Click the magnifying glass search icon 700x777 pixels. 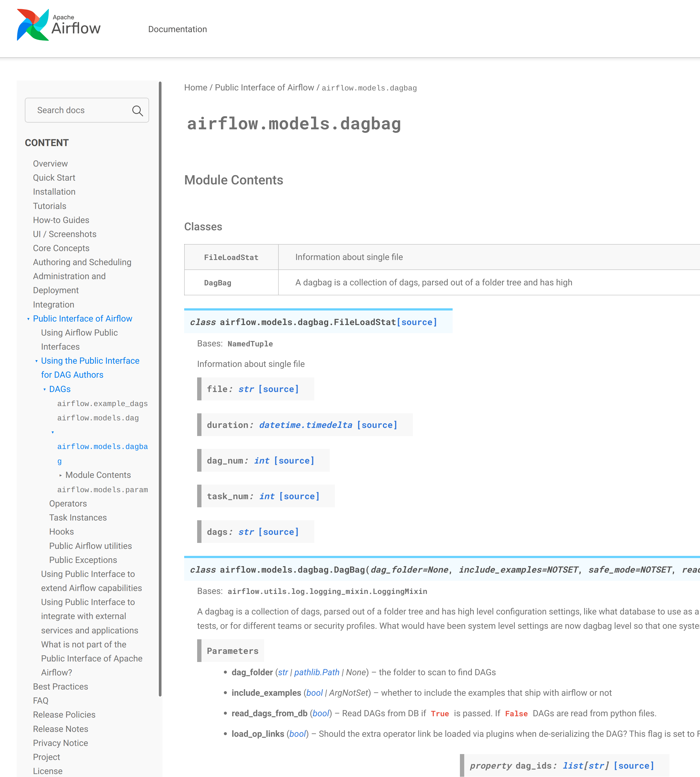click(137, 111)
